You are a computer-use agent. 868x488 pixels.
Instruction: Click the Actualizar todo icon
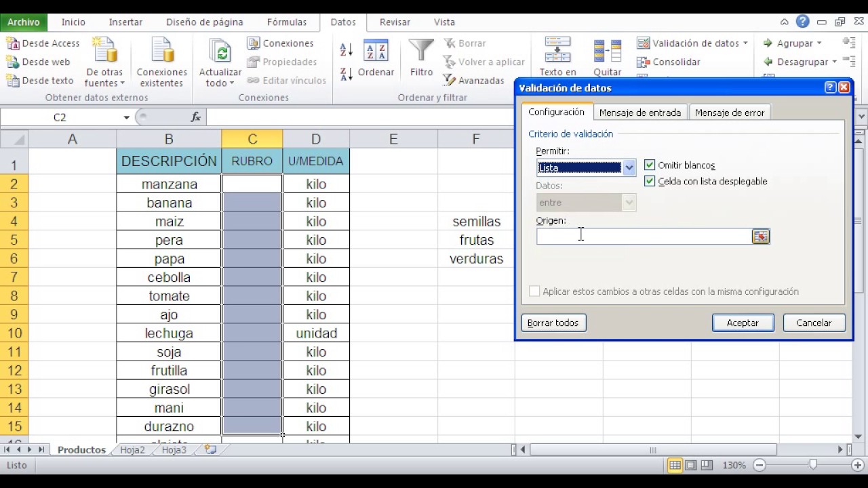220,52
